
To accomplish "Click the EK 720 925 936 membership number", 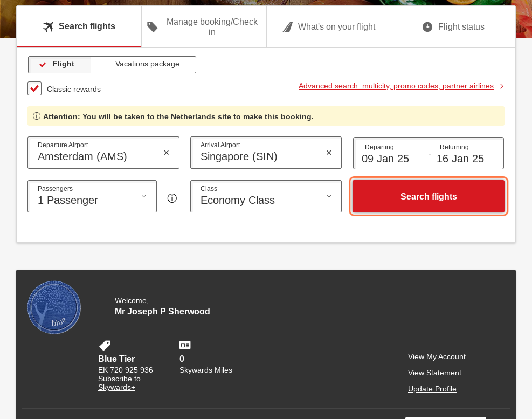I will 126,370.
